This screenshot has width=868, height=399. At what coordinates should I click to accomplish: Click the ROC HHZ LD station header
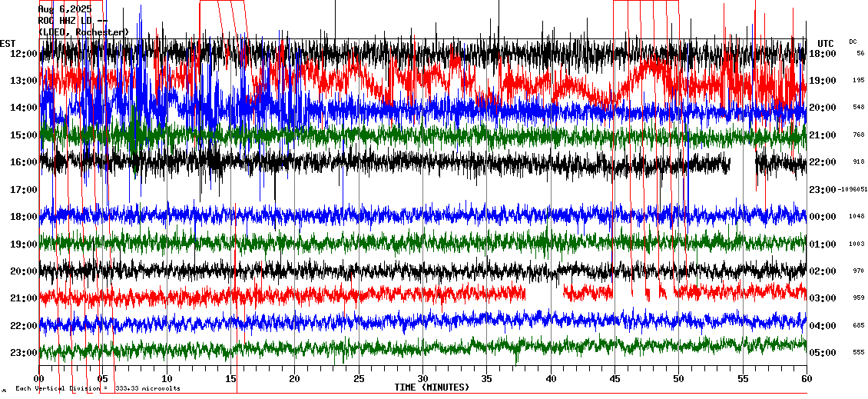pyautogui.click(x=73, y=21)
